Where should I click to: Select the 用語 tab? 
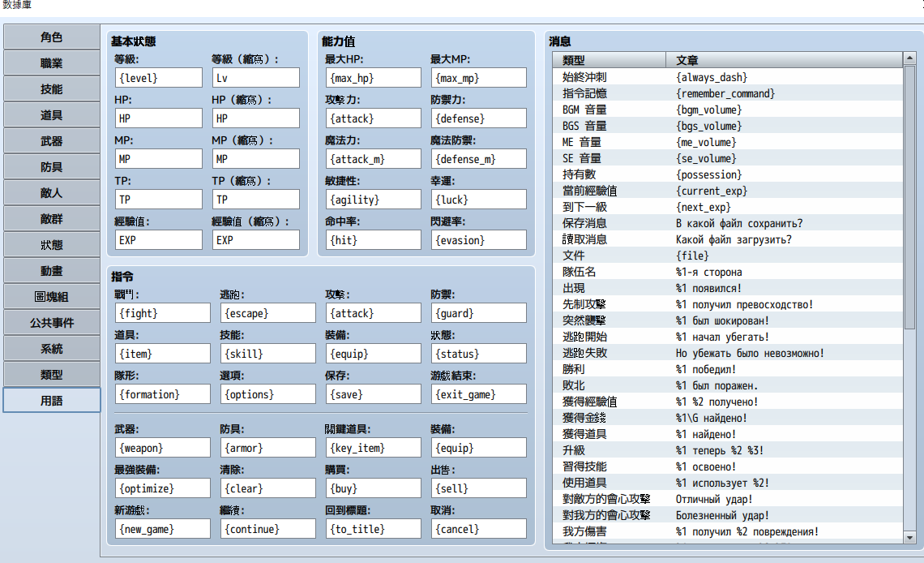click(x=52, y=400)
